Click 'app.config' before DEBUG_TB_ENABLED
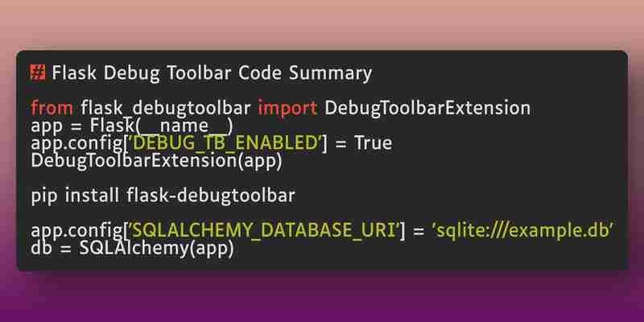Screen dimensions: 644x322 click(76, 143)
